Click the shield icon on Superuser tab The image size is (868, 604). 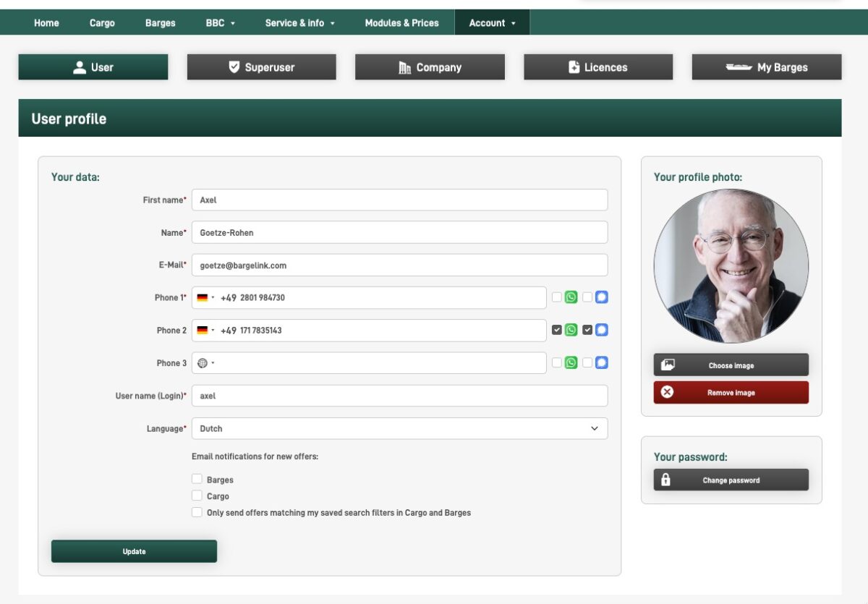pyautogui.click(x=234, y=67)
